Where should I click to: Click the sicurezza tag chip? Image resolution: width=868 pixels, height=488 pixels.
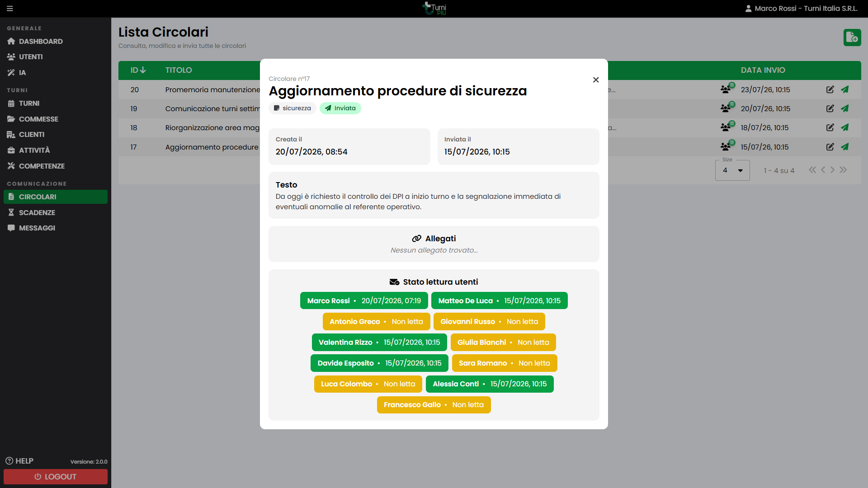click(x=292, y=108)
